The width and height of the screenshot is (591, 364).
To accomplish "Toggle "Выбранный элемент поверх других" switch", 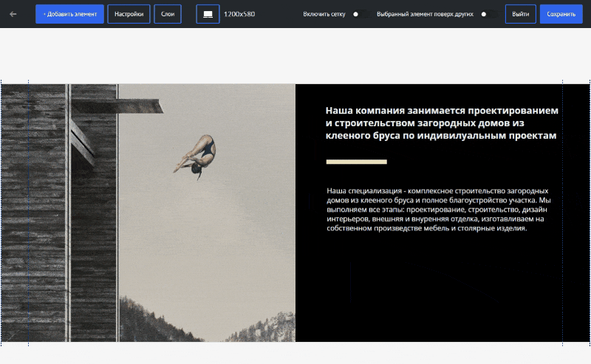I will [x=488, y=14].
